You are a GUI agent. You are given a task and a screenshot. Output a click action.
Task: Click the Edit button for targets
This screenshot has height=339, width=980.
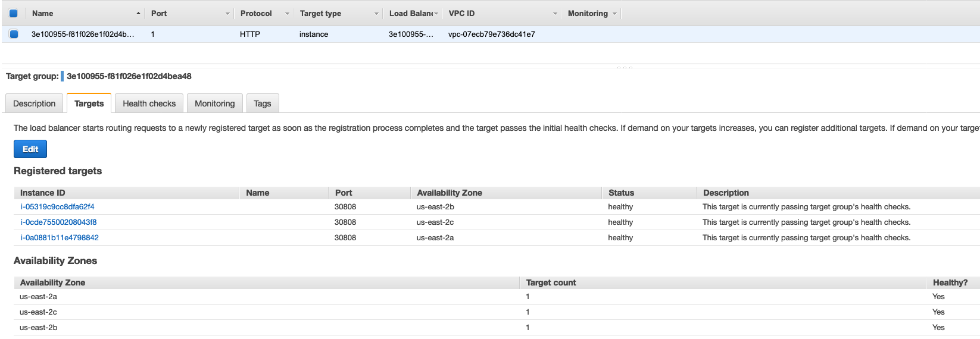tap(30, 149)
